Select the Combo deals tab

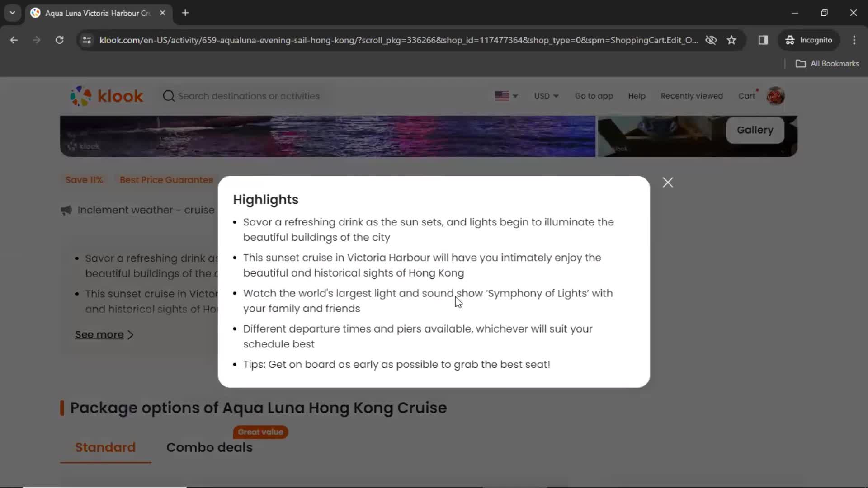point(209,447)
